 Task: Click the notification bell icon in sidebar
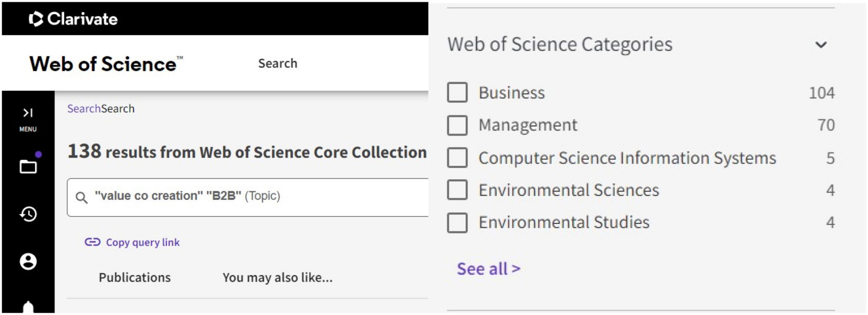[x=28, y=307]
